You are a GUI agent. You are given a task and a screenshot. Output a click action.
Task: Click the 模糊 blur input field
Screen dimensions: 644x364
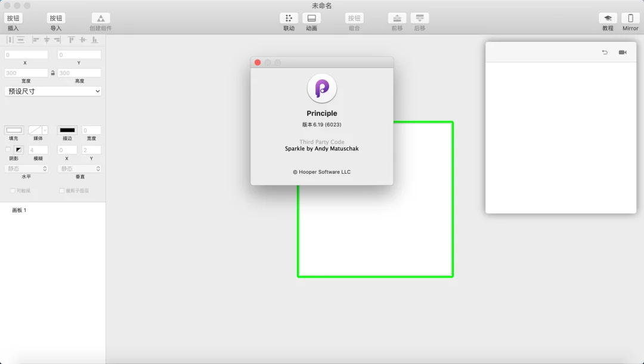(38, 150)
